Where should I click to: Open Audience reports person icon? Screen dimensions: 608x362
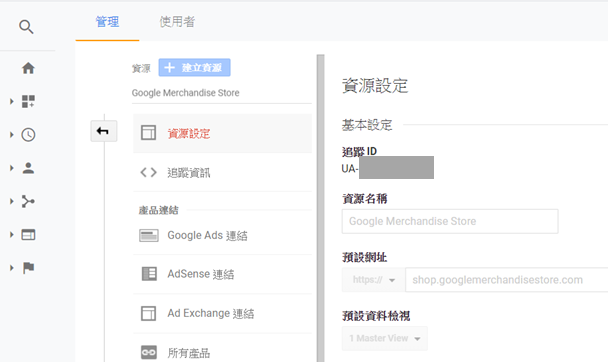pyautogui.click(x=28, y=168)
